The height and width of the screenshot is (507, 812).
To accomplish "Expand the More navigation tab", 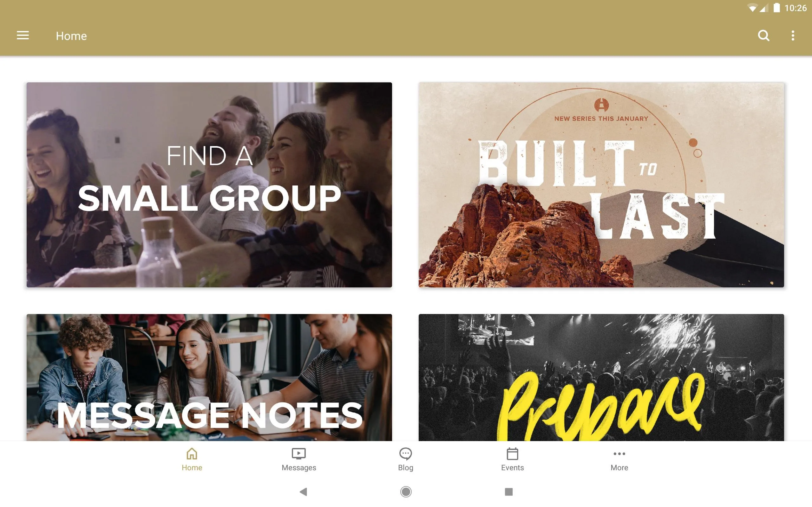I will (x=619, y=459).
